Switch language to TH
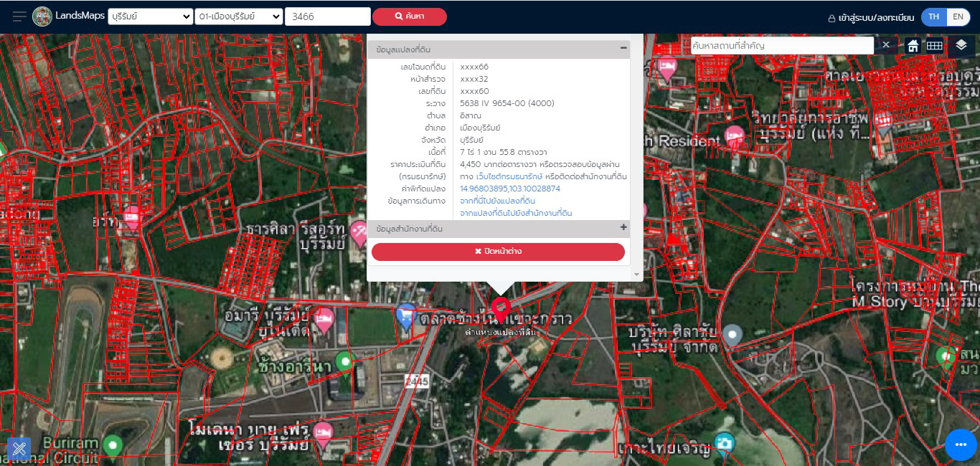This screenshot has width=980, height=466. 933,17
